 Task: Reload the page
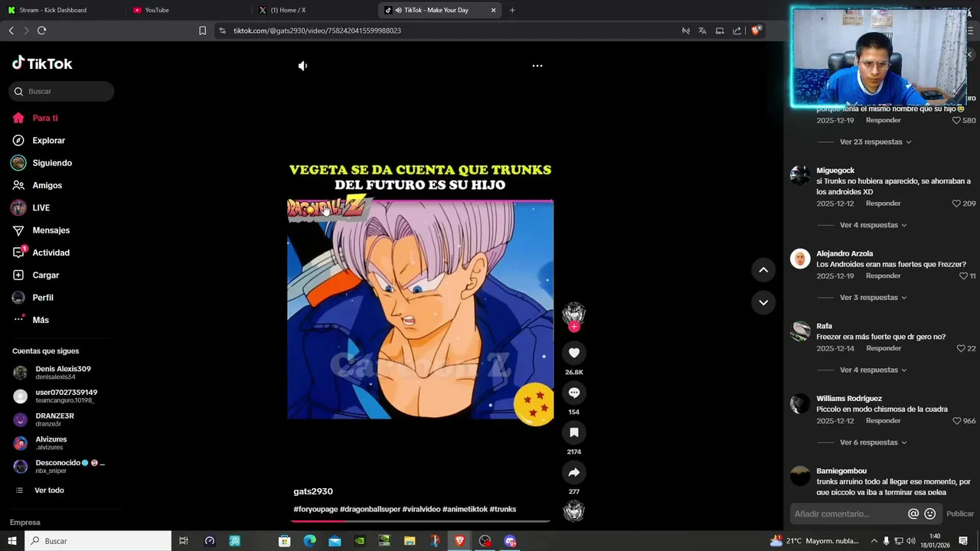[x=41, y=31]
